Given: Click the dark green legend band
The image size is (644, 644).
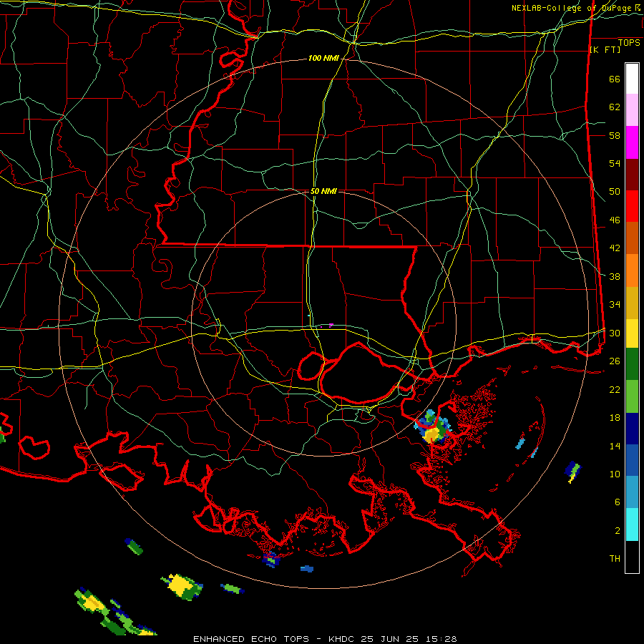Looking at the screenshot, I should 632,364.
